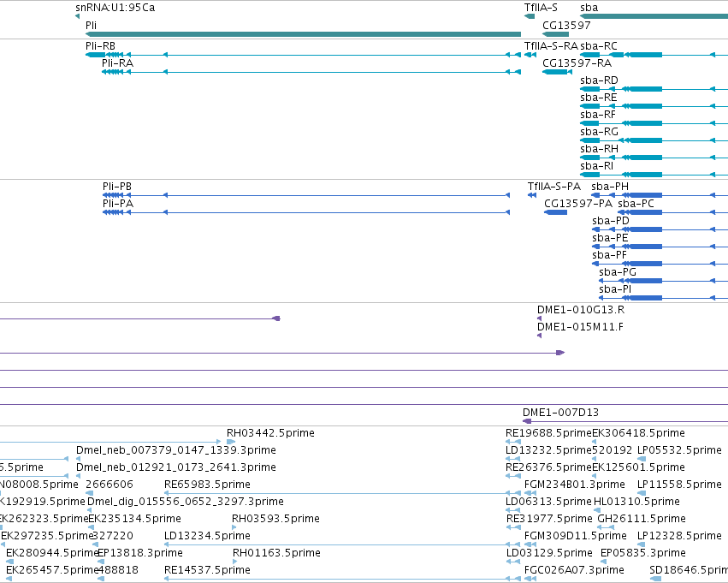Open the Pli-RA transcript label

pos(117,63)
